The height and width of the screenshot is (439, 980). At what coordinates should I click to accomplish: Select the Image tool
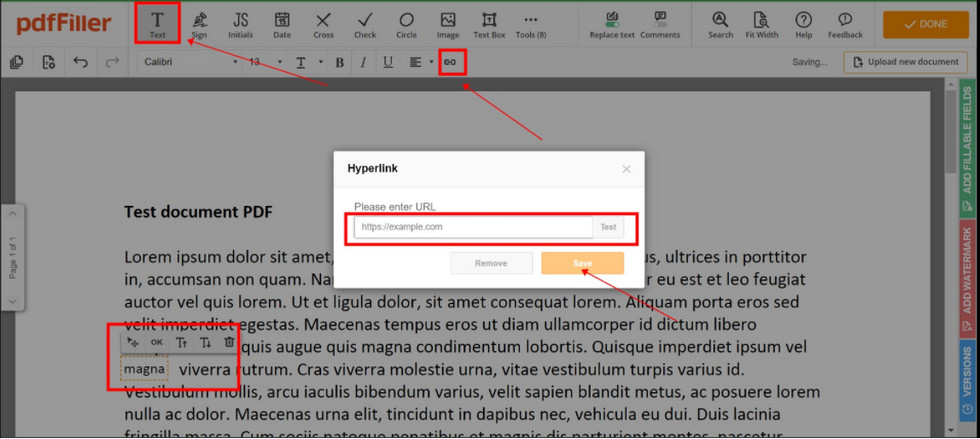448,24
